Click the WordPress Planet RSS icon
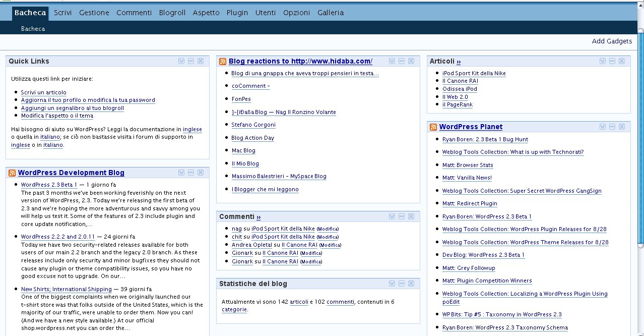 pos(433,127)
